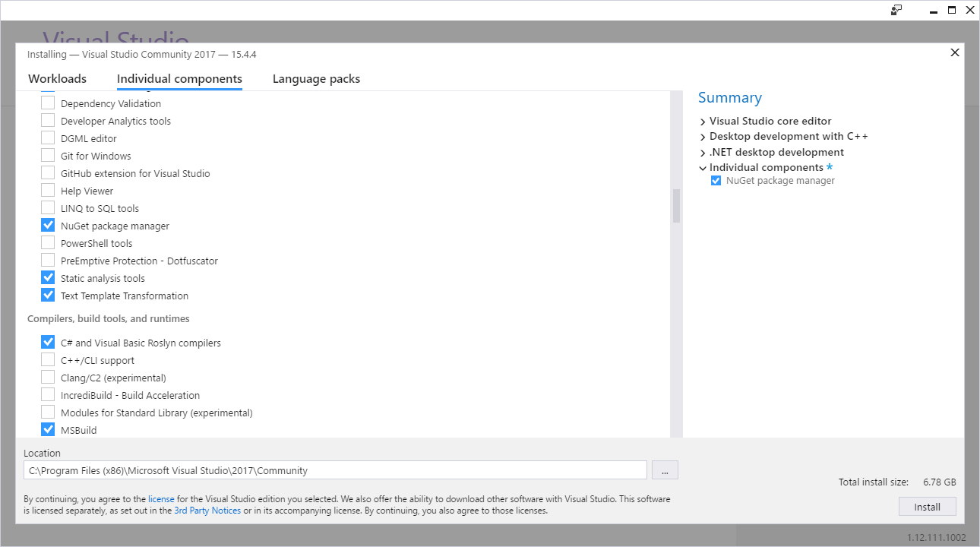Disable NuGet package manager in components list
The image size is (980, 547).
[48, 225]
